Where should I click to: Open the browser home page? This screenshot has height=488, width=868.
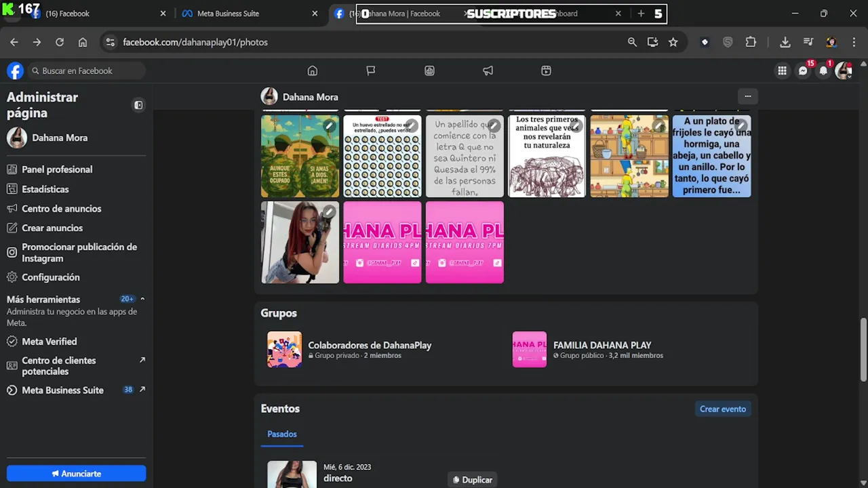coord(83,42)
